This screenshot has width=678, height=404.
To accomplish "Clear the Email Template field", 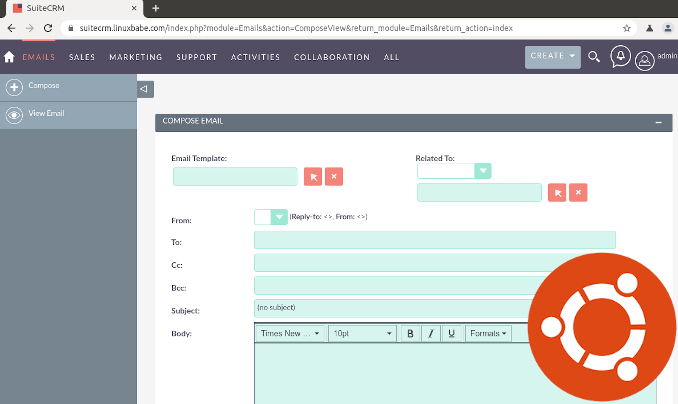I will 335,177.
